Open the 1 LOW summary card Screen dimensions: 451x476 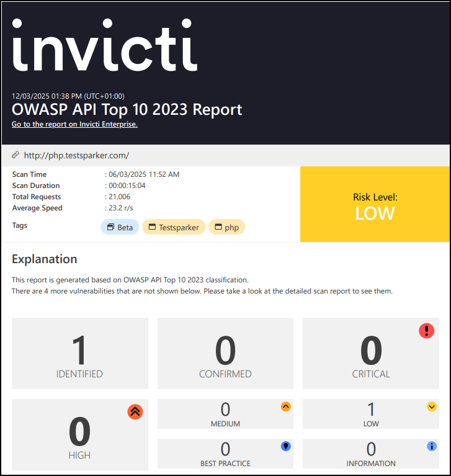tap(371, 414)
